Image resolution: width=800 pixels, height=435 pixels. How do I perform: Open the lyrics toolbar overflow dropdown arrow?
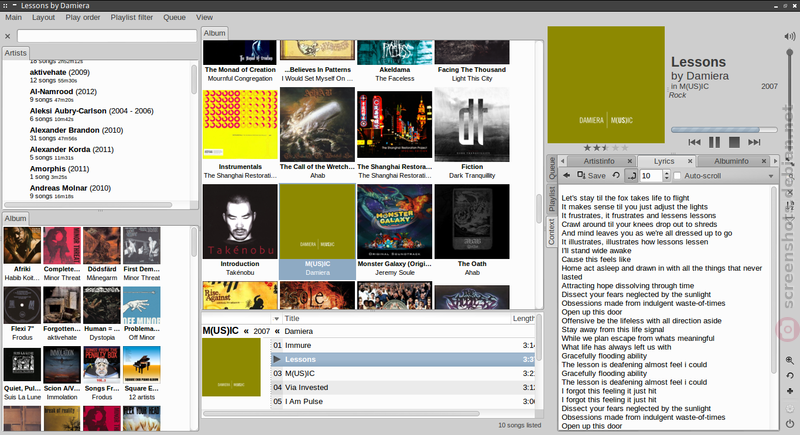[x=770, y=176]
